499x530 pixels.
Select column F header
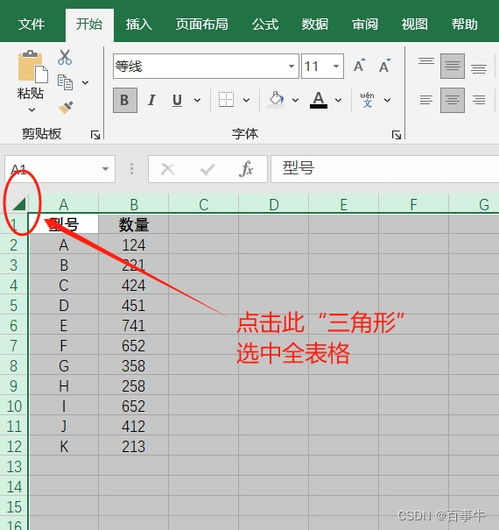point(413,204)
